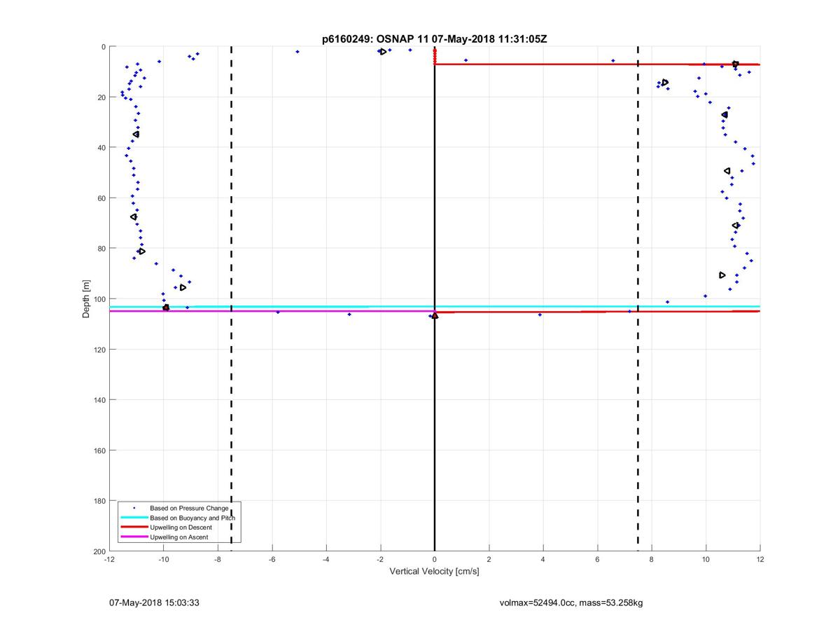Click the depth axis tick label 40
The image size is (840, 620).
(101, 148)
